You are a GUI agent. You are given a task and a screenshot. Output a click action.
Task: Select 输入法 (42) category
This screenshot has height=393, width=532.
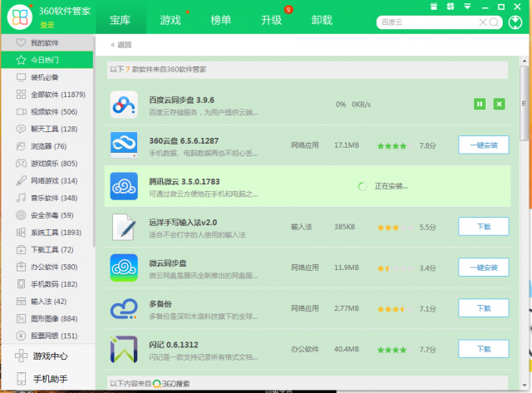(x=47, y=301)
